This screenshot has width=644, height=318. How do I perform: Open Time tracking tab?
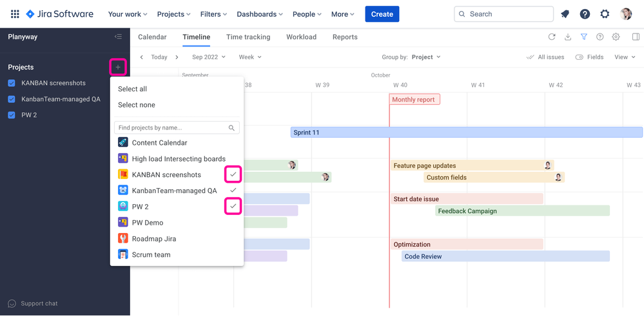pos(248,37)
